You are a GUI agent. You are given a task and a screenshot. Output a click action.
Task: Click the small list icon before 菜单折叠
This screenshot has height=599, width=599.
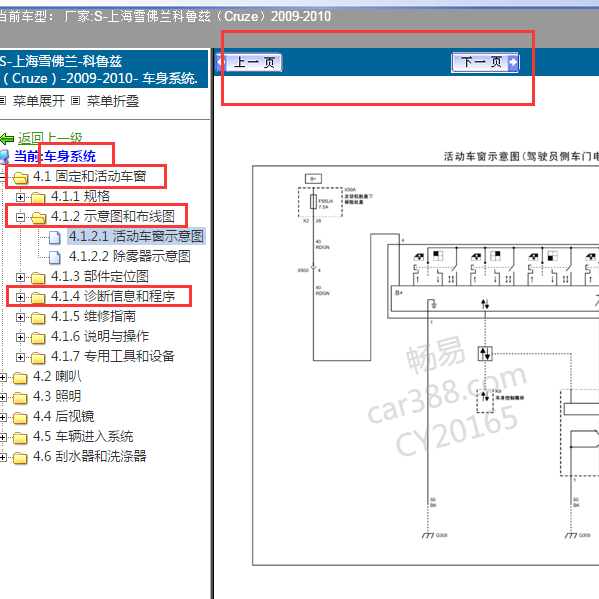click(x=76, y=101)
